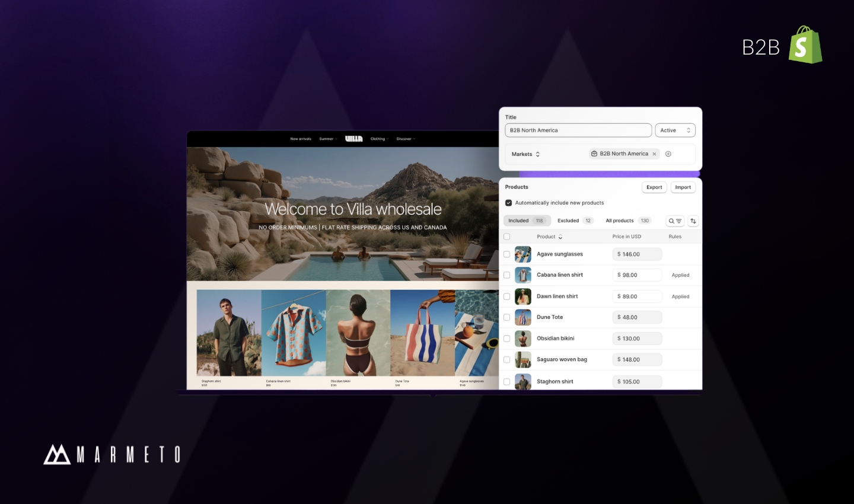This screenshot has height=504, width=854.
Task: Switch to the Included products tab
Action: pos(527,221)
